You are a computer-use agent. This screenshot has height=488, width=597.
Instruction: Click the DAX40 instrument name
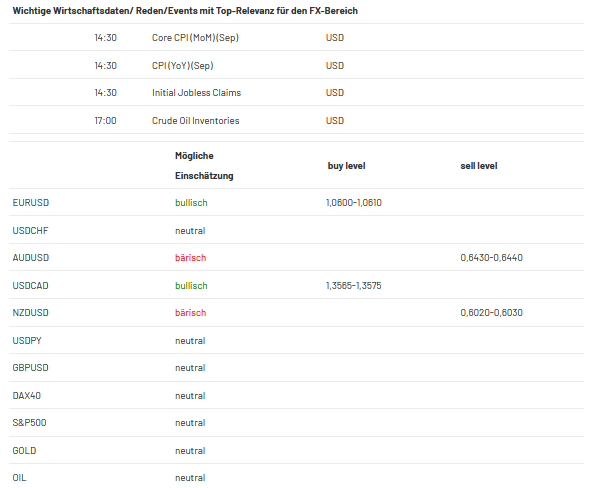click(27, 396)
